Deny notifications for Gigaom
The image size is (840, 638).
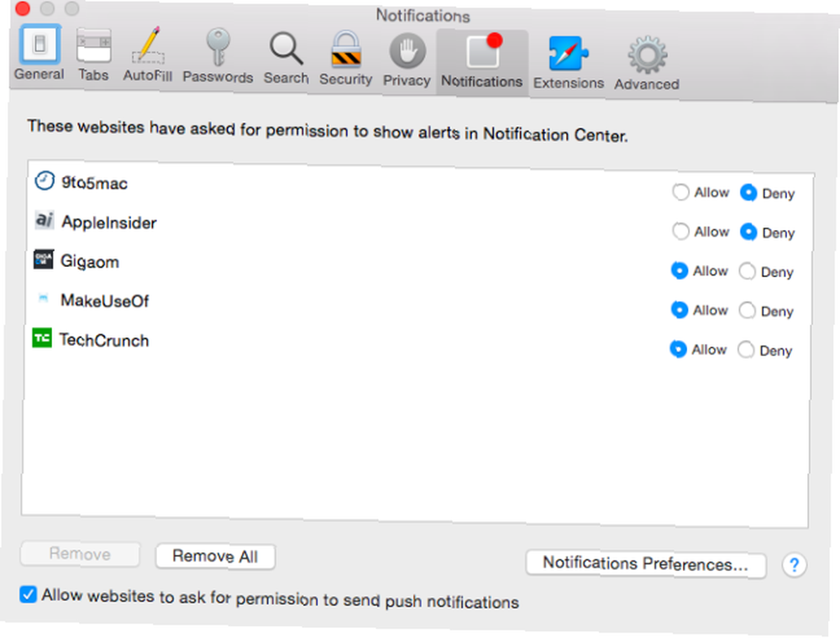748,271
